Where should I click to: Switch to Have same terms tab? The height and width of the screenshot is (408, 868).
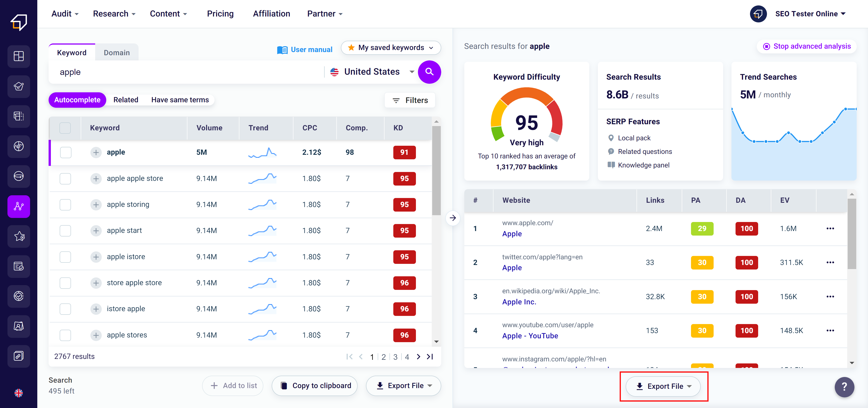pos(180,100)
